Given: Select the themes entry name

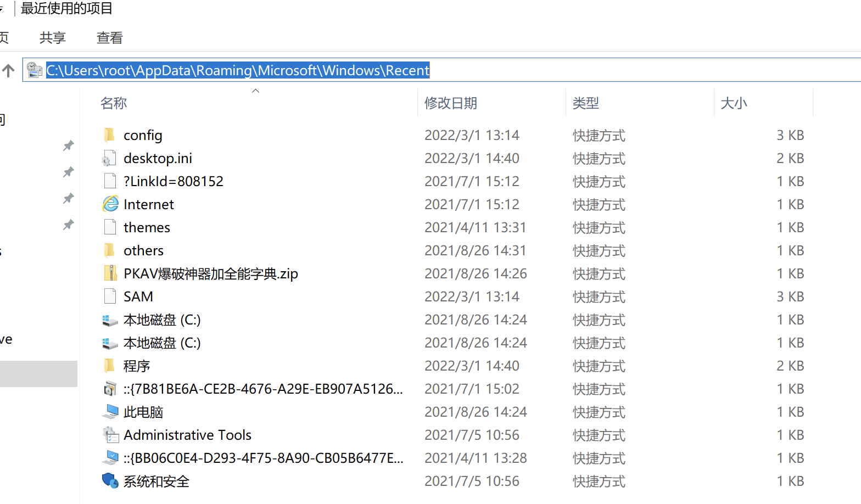Looking at the screenshot, I should [147, 227].
